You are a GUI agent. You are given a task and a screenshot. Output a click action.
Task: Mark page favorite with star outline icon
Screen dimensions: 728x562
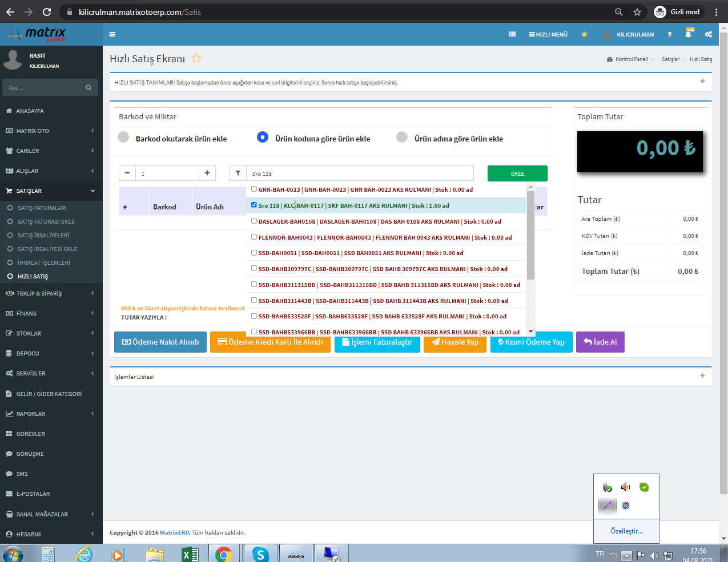point(196,58)
